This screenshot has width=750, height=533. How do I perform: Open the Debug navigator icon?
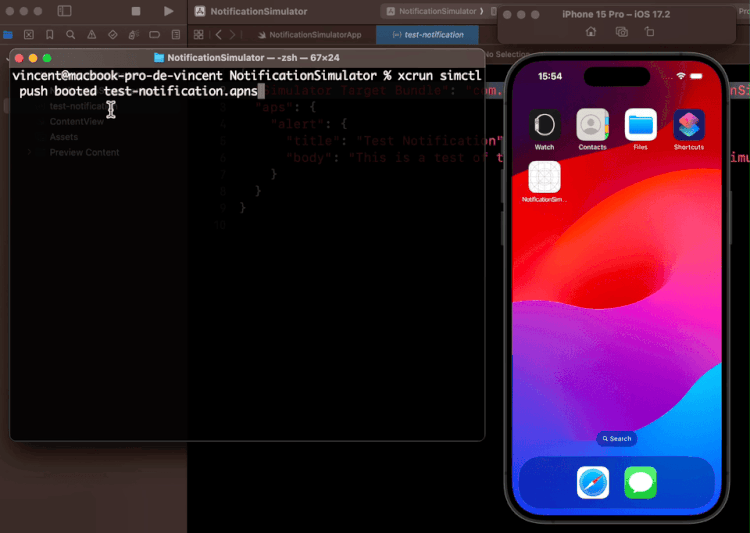tap(133, 34)
